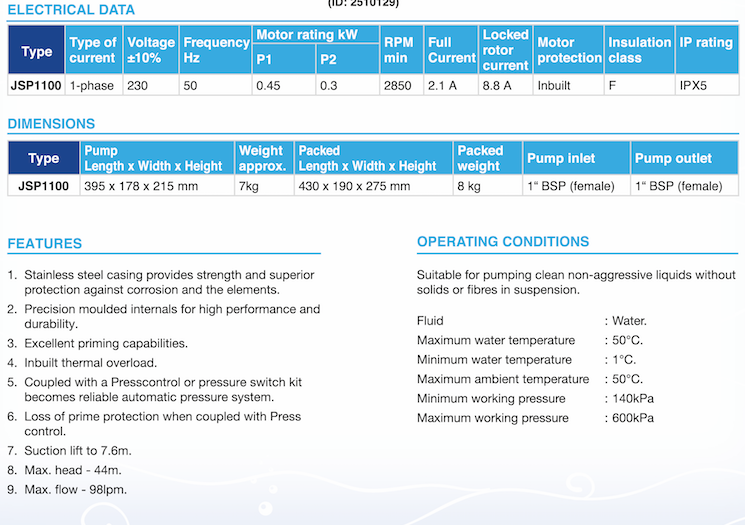
Task: Select 'Maximum ambient temperature' label
Action: coord(503,380)
